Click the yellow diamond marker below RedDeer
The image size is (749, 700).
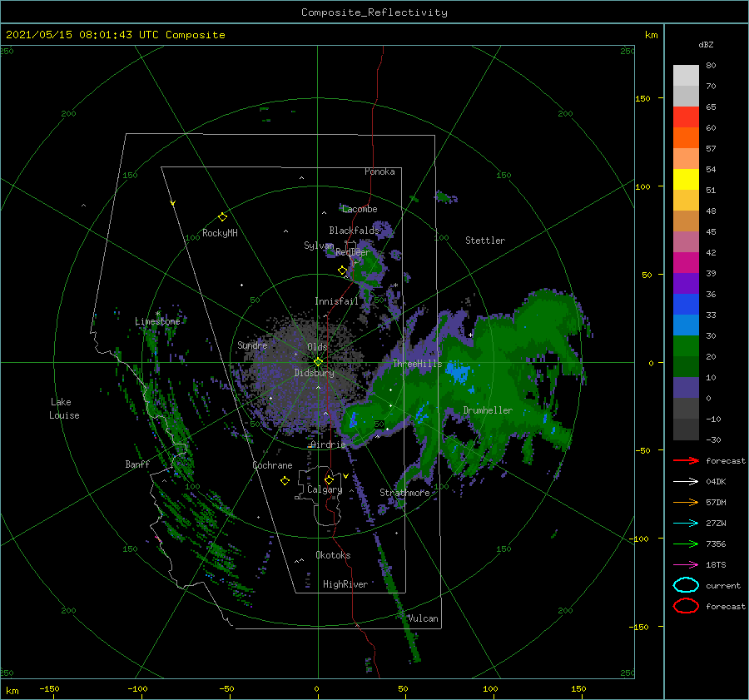pos(343,271)
